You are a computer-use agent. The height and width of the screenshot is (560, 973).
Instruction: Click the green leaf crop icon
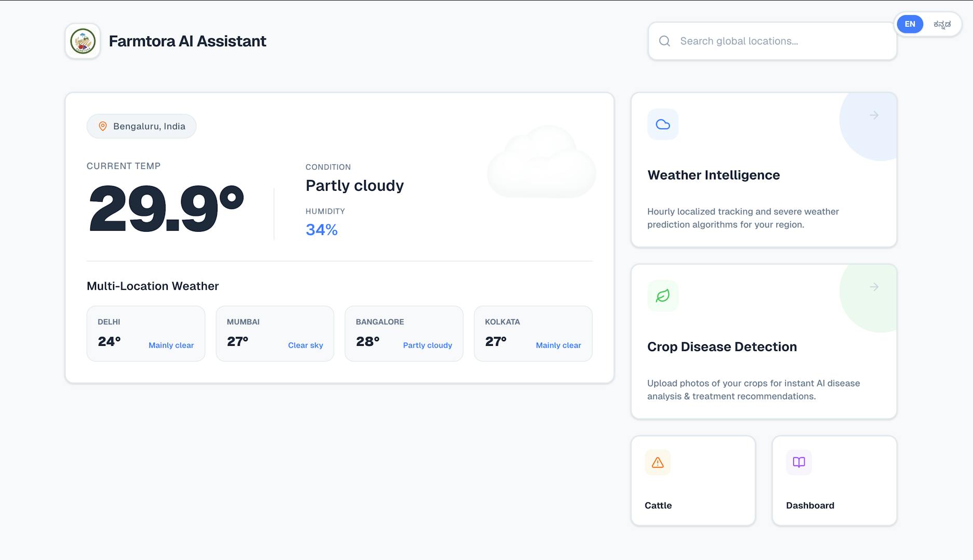[x=663, y=296]
